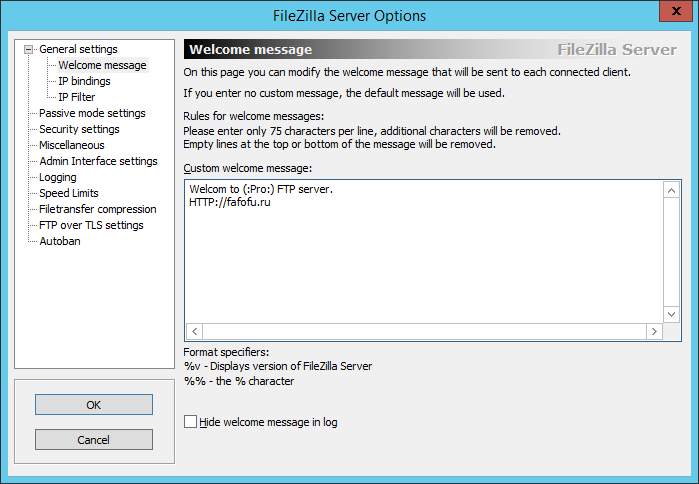Click the message box scroll-up arrow
The height and width of the screenshot is (484, 699).
[x=671, y=191]
